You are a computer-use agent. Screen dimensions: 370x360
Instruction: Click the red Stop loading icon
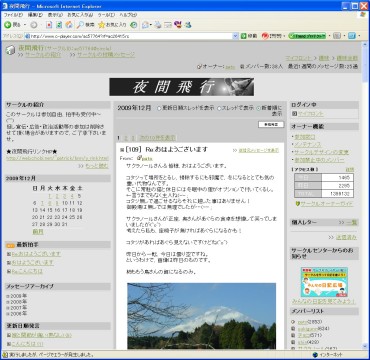click(x=49, y=25)
